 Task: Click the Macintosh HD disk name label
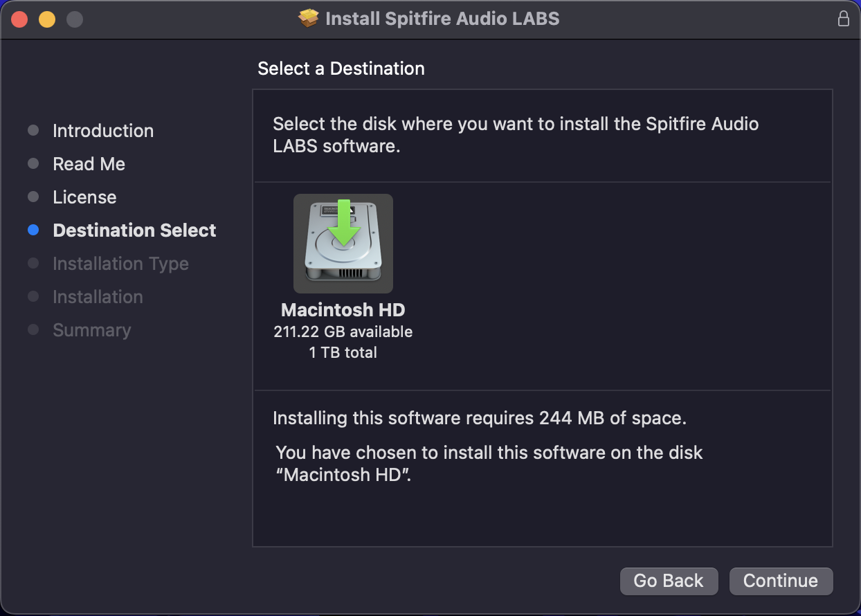point(343,310)
